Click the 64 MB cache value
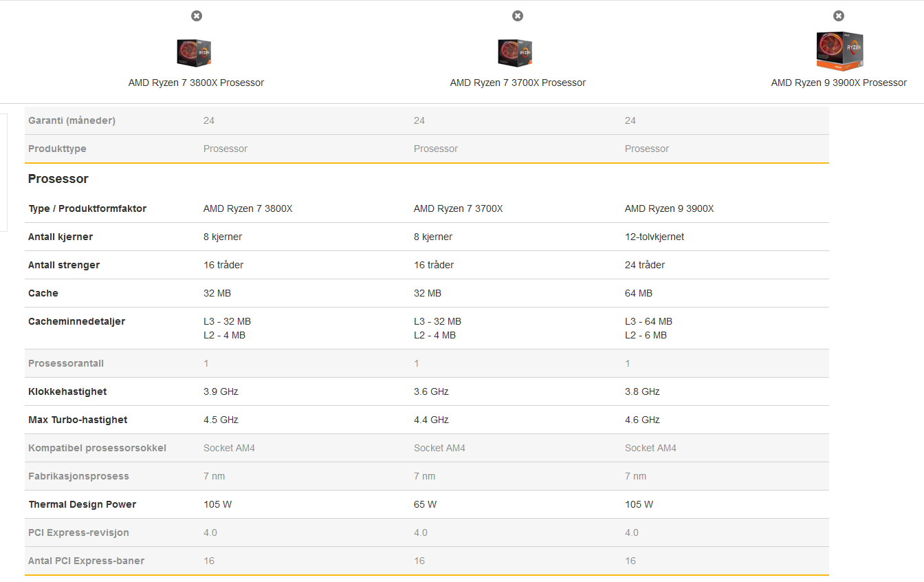Image resolution: width=924 pixels, height=582 pixels. coord(639,293)
